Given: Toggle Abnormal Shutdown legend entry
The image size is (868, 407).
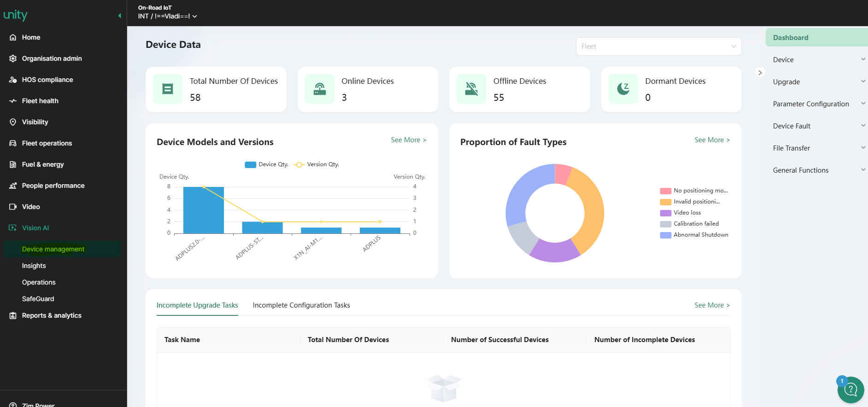Looking at the screenshot, I should point(694,235).
